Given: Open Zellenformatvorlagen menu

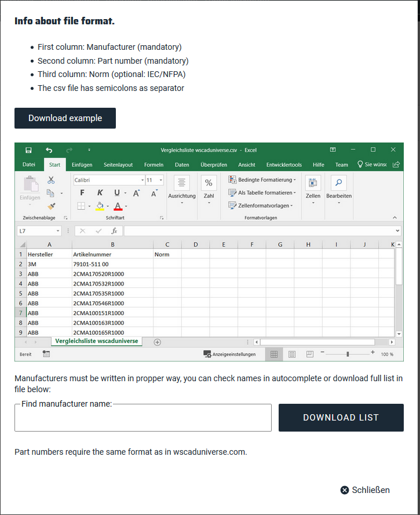Looking at the screenshot, I should 261,205.
